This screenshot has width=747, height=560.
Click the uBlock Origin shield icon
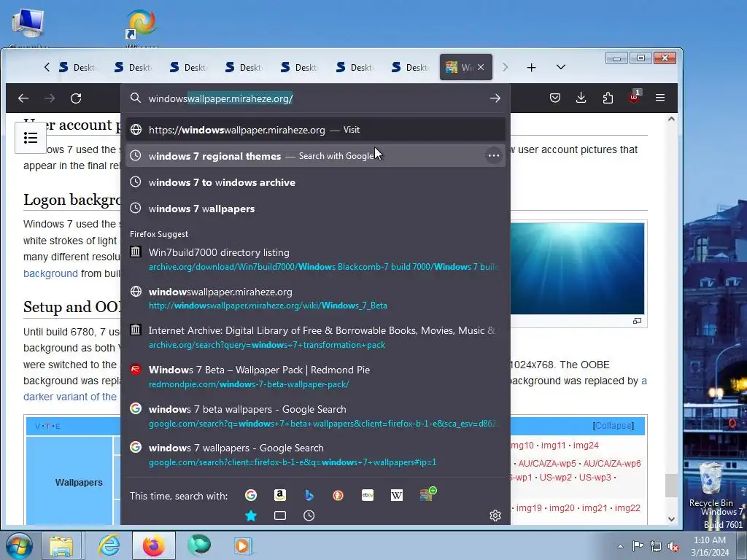[x=634, y=97]
